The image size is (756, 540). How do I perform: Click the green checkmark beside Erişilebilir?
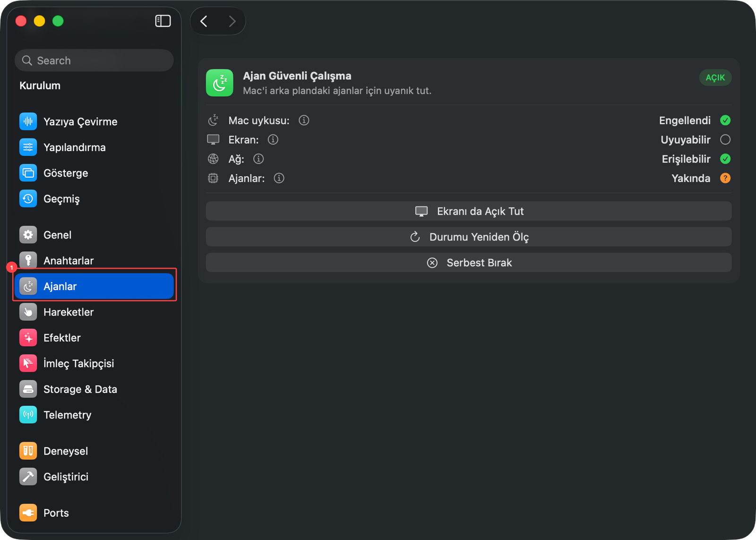coord(725,159)
